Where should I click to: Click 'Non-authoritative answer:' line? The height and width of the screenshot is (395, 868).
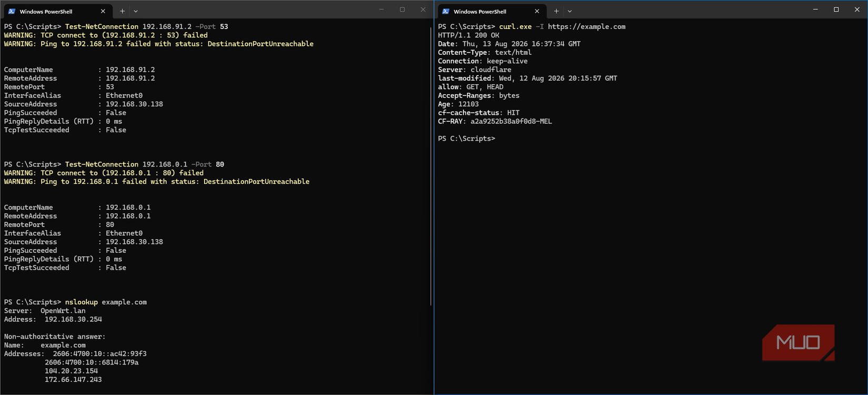[x=55, y=337]
